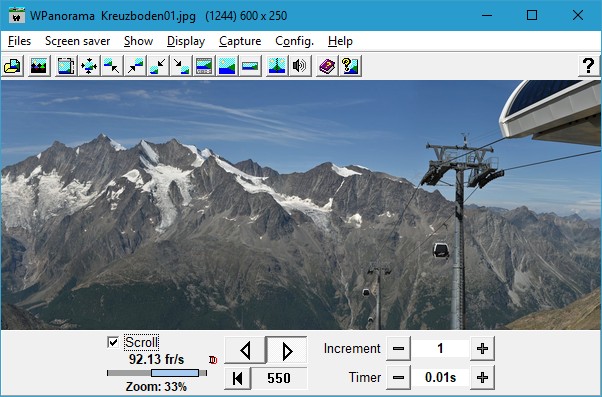Uncheck the Scroll checkbox

point(113,342)
